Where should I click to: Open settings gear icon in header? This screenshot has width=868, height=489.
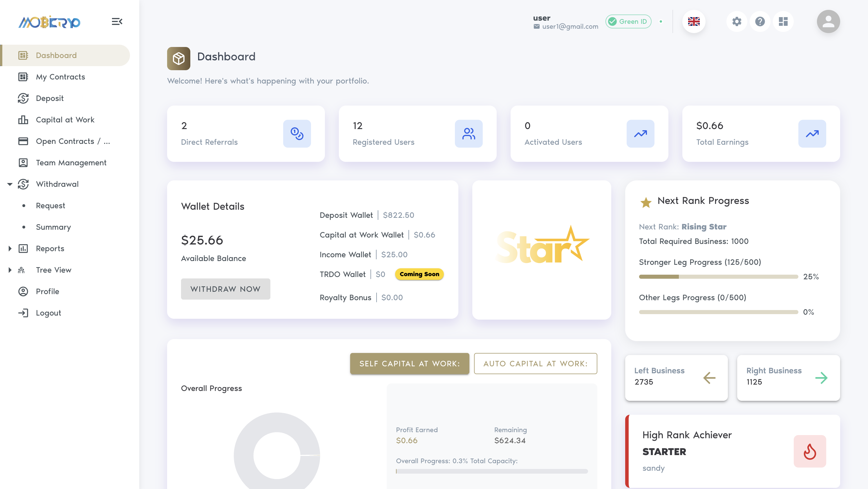tap(737, 21)
